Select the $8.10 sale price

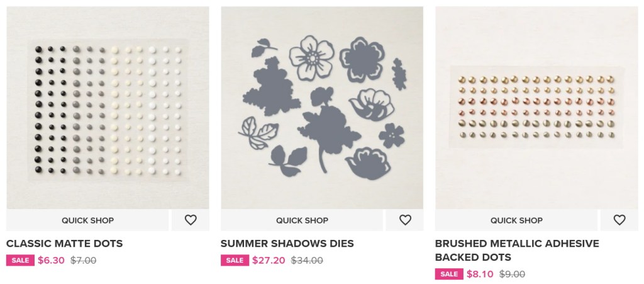[480, 274]
